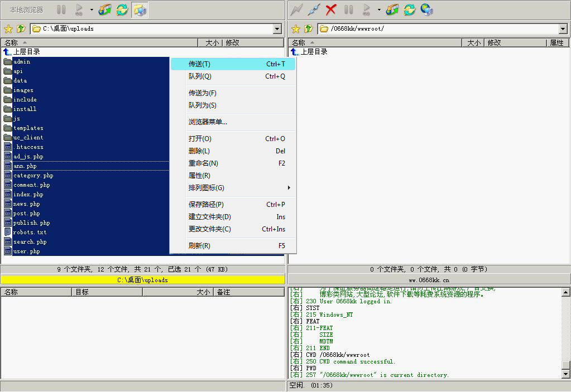This screenshot has height=392, width=571.
Task: Click the log pane's scroll down arrow
Action: 565,374
